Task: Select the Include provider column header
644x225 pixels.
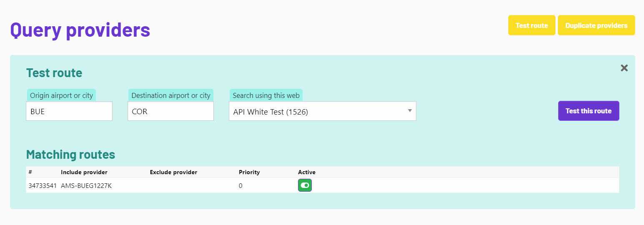Action: 84,172
